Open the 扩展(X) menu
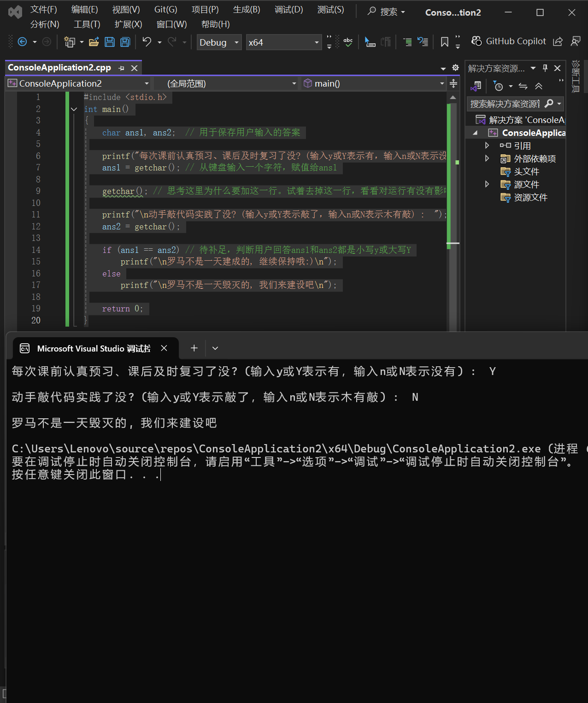The height and width of the screenshot is (703, 588). [x=128, y=24]
